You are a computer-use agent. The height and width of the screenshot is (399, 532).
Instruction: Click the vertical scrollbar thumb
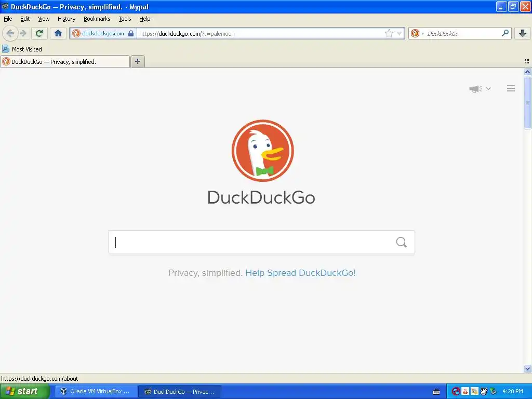click(528, 102)
